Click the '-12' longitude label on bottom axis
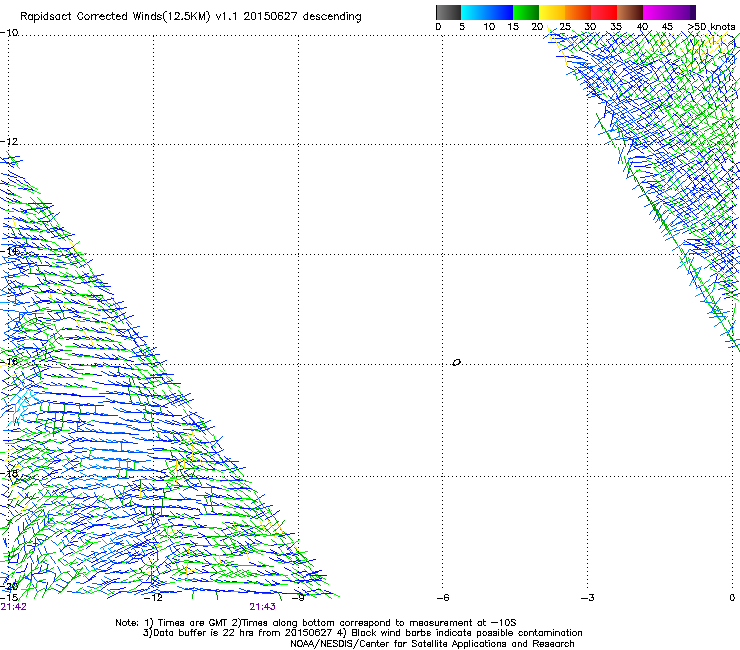This screenshot has width=740, height=650. [x=153, y=598]
